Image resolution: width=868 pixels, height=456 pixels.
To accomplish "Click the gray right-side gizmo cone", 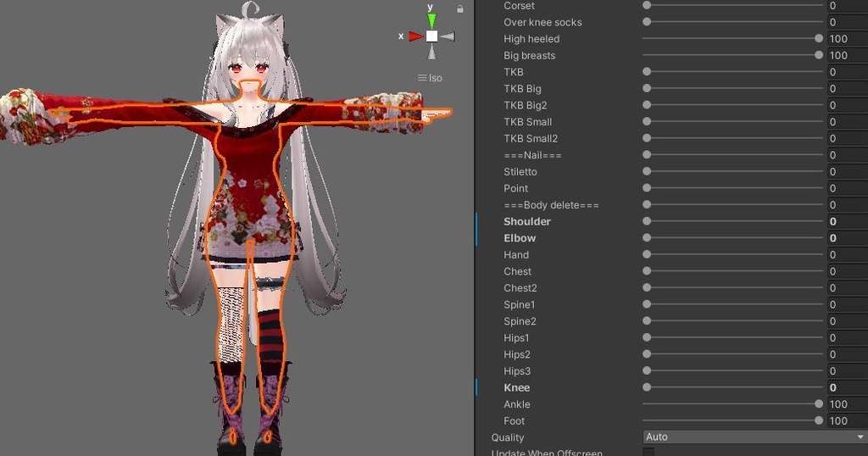I will pos(448,36).
